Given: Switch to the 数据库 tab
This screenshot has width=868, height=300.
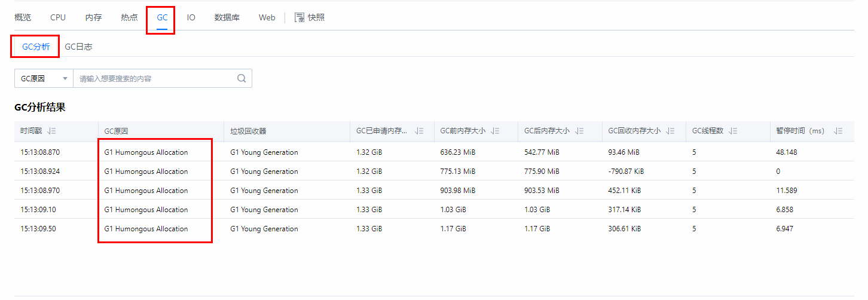Looking at the screenshot, I should pos(227,17).
